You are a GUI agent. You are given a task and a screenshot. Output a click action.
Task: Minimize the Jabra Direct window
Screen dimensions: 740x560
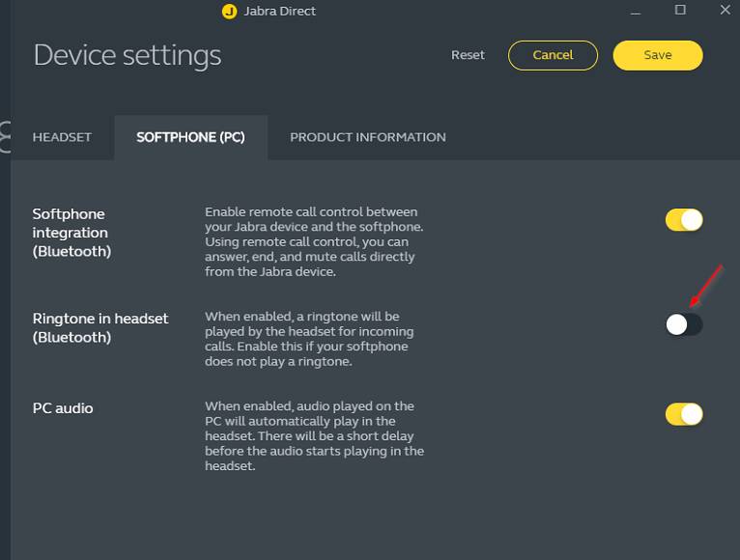point(636,12)
